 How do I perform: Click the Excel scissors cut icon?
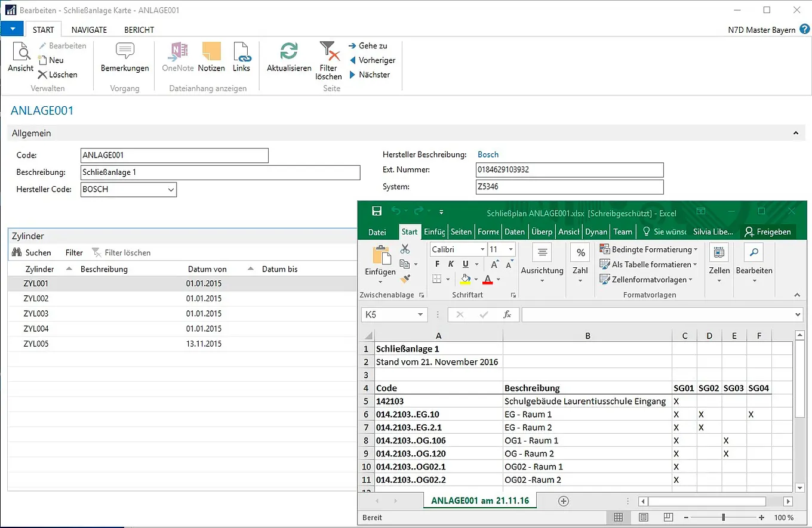click(405, 249)
